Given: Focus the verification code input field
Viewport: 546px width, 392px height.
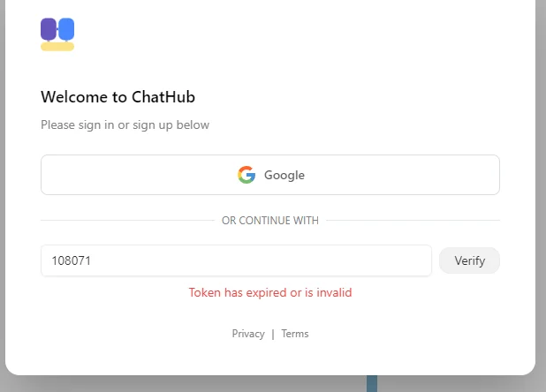Looking at the screenshot, I should 236,260.
